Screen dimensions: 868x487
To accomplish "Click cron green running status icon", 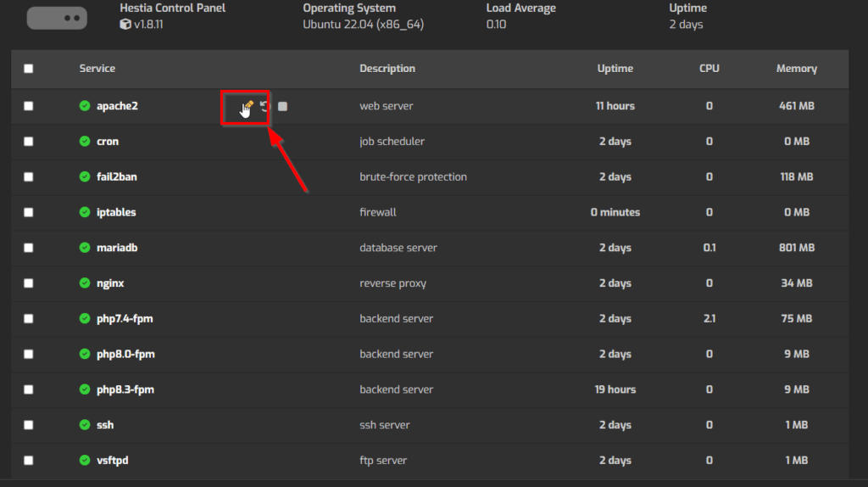I will point(85,142).
